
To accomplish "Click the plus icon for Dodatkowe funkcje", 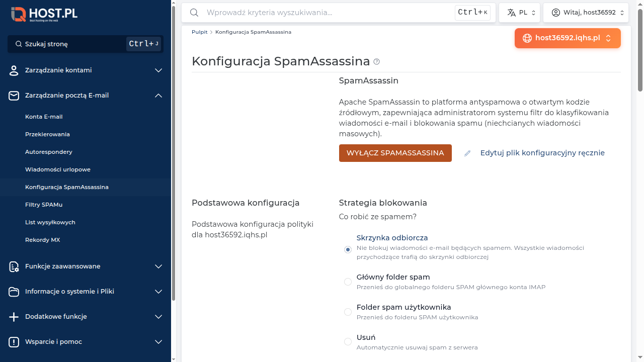I will (14, 317).
